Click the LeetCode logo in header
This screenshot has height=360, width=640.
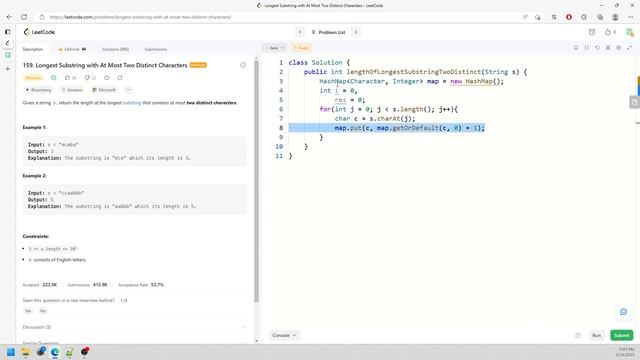[39, 32]
